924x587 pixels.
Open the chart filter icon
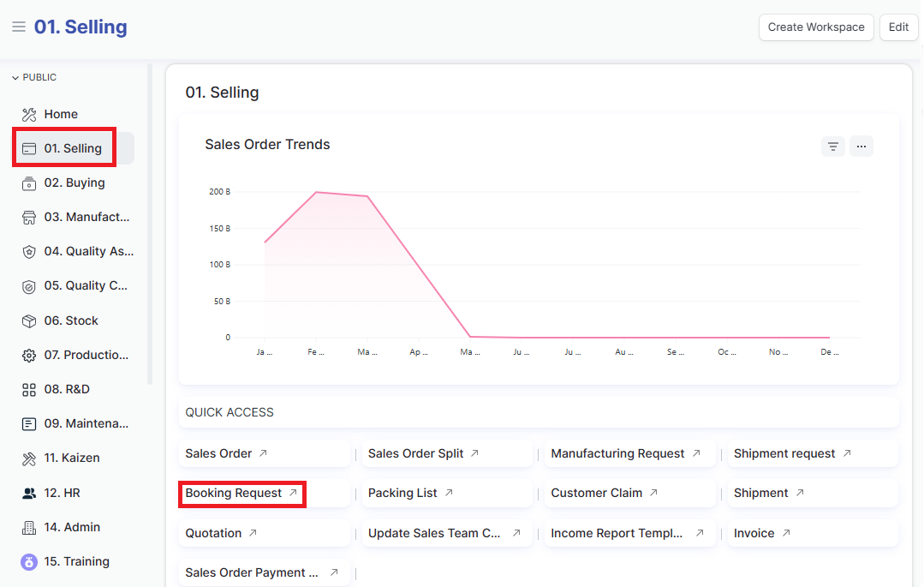tap(832, 147)
